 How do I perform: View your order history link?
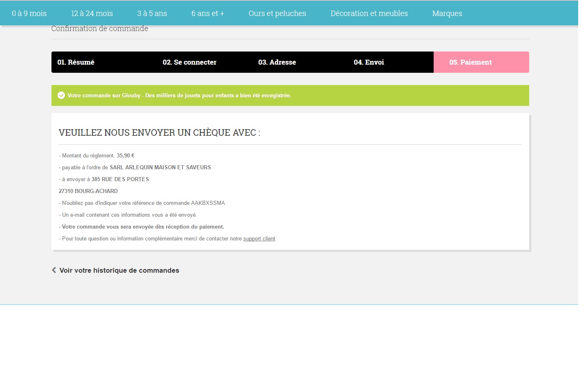point(119,270)
